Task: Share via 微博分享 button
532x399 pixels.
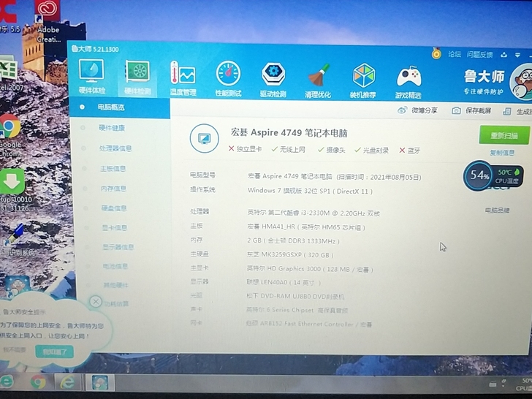Action: (418, 110)
